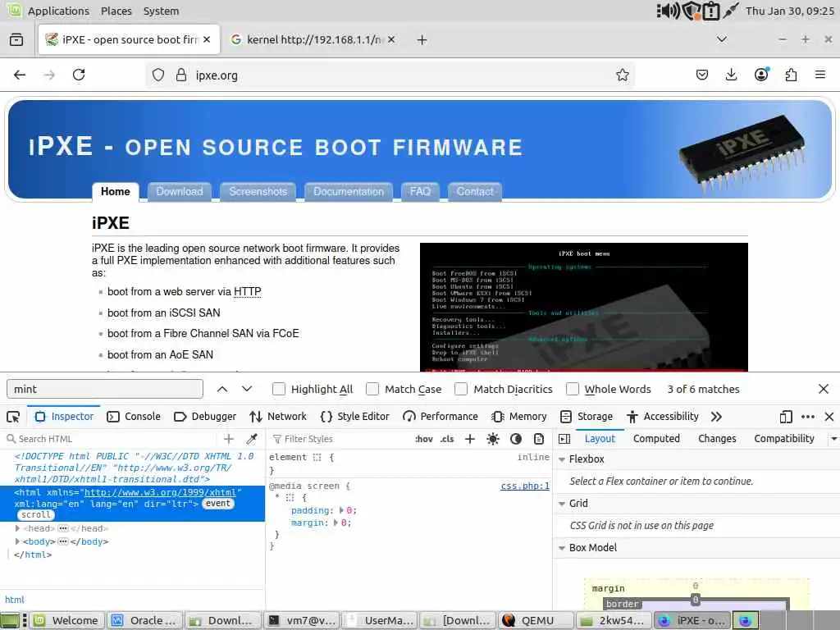Toggle the .cls classes panel

click(x=447, y=439)
